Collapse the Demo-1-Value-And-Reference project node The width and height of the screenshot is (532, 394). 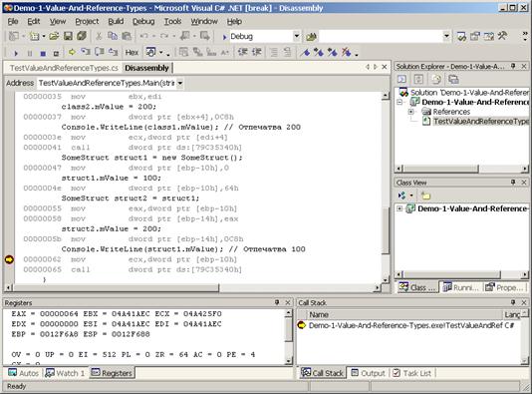pyautogui.click(x=399, y=102)
